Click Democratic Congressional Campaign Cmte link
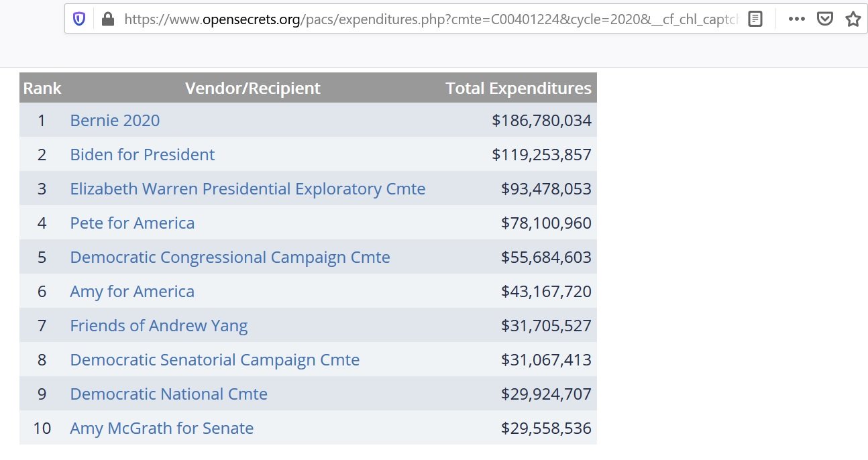 (230, 257)
